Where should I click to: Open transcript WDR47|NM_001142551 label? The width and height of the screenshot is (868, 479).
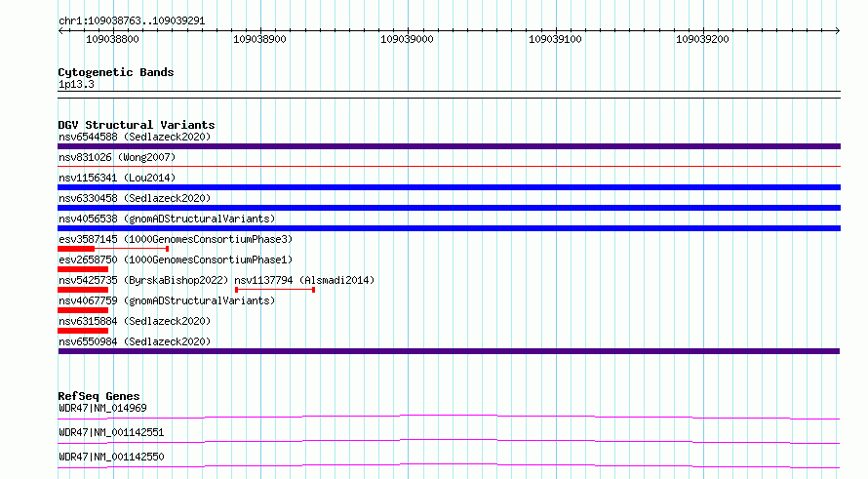tap(111, 432)
